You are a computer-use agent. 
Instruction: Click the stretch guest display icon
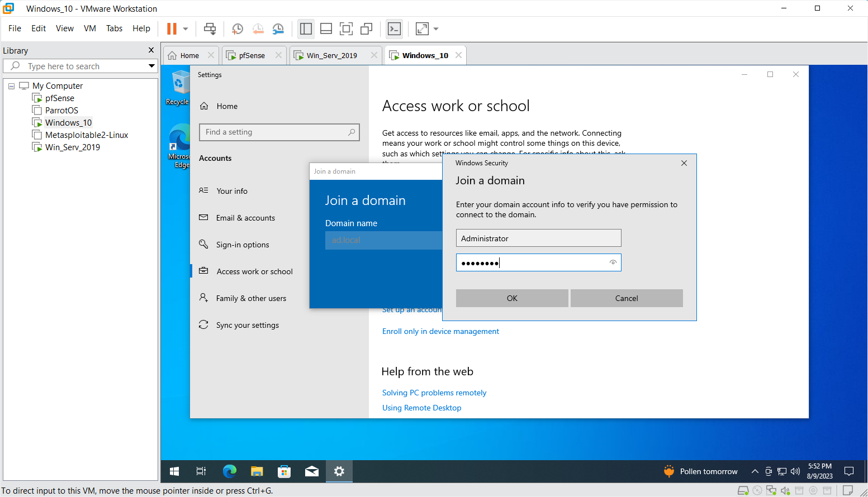click(423, 28)
